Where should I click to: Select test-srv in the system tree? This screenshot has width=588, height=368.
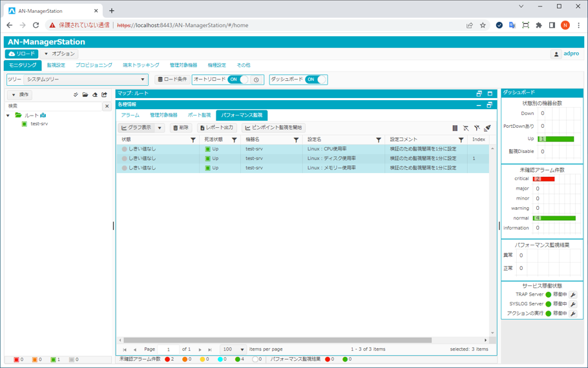pyautogui.click(x=39, y=124)
